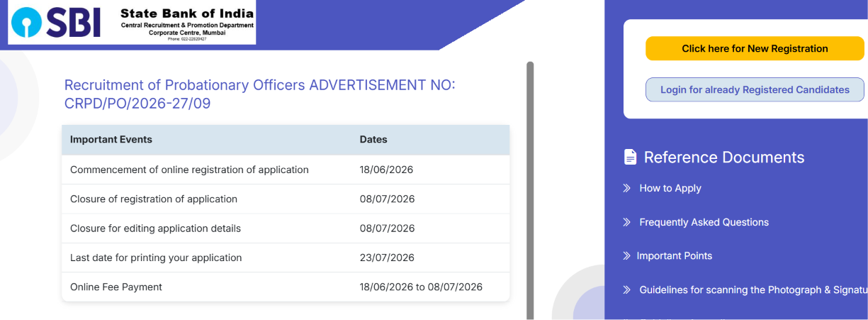Click chevron icon beside Guidelines for scanning
The height and width of the screenshot is (320, 868).
(626, 289)
